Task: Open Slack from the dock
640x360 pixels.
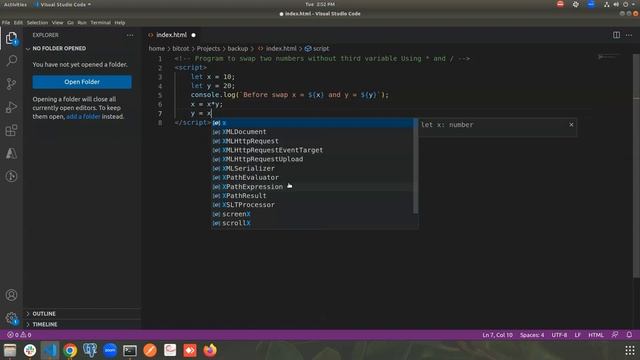Action: coord(30,351)
